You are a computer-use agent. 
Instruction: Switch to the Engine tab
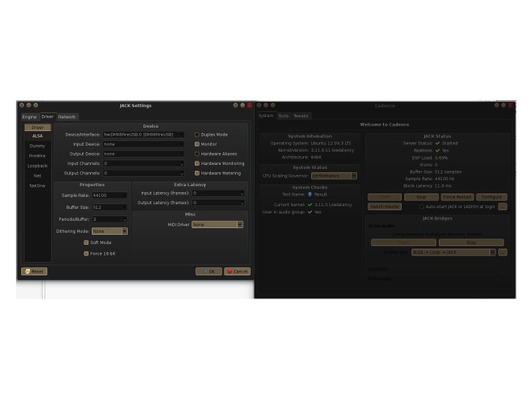(29, 117)
